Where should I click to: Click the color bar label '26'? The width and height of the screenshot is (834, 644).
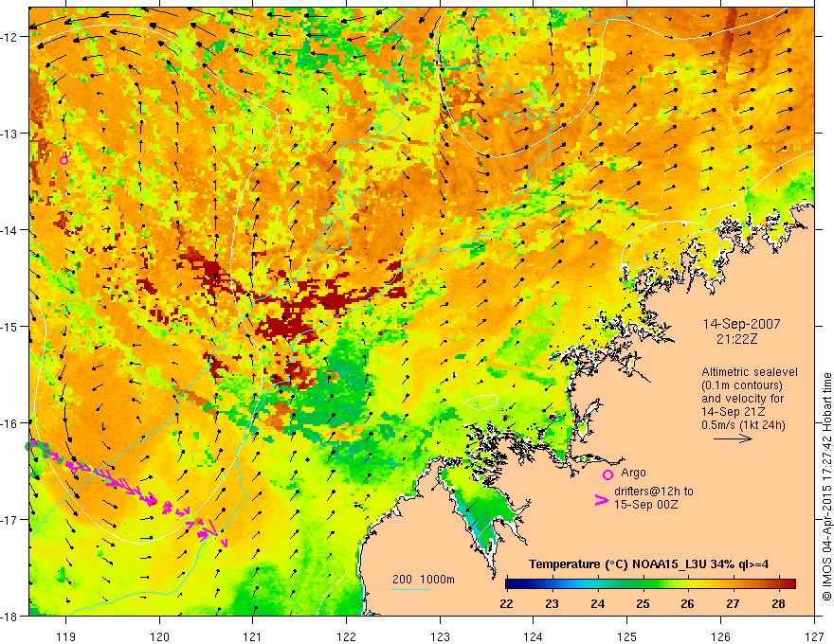pyautogui.click(x=688, y=603)
